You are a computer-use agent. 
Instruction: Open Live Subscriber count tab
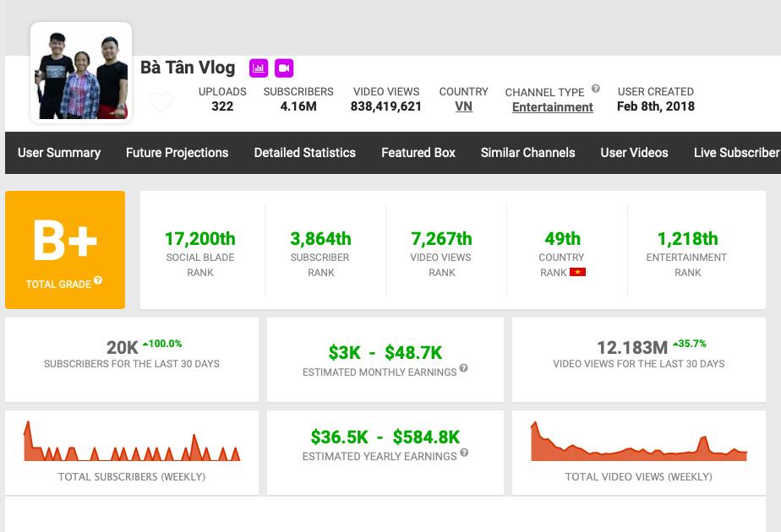tap(735, 153)
